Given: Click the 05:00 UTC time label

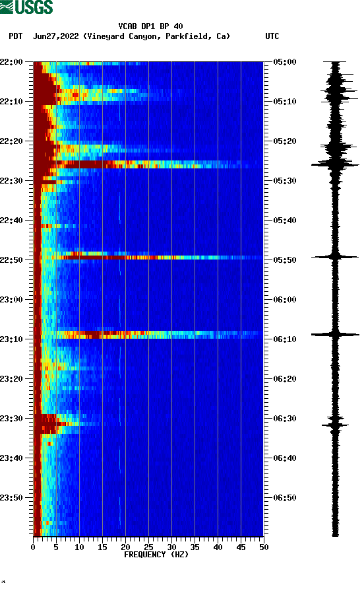Looking at the screenshot, I should [285, 62].
